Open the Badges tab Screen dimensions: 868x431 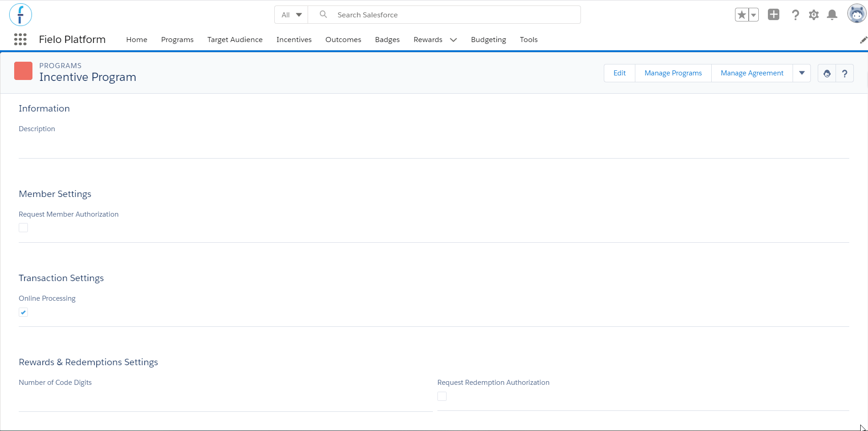[x=388, y=40]
